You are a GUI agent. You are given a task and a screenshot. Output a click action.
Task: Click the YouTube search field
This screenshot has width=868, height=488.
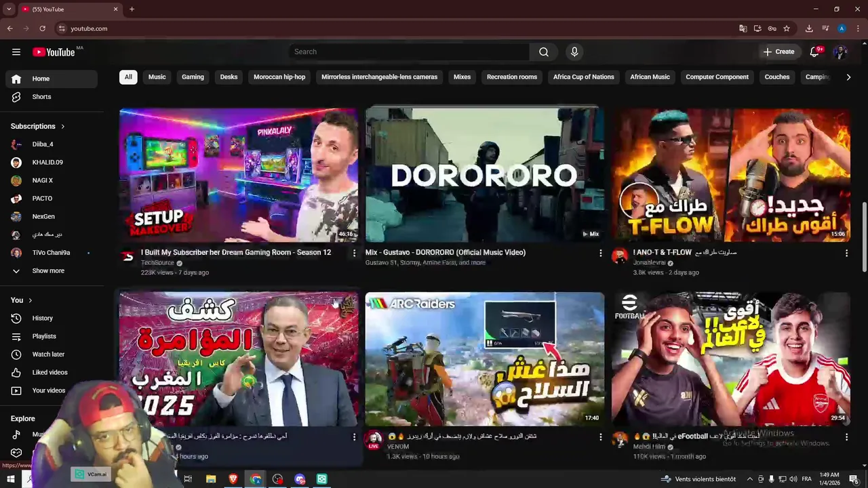click(410, 52)
